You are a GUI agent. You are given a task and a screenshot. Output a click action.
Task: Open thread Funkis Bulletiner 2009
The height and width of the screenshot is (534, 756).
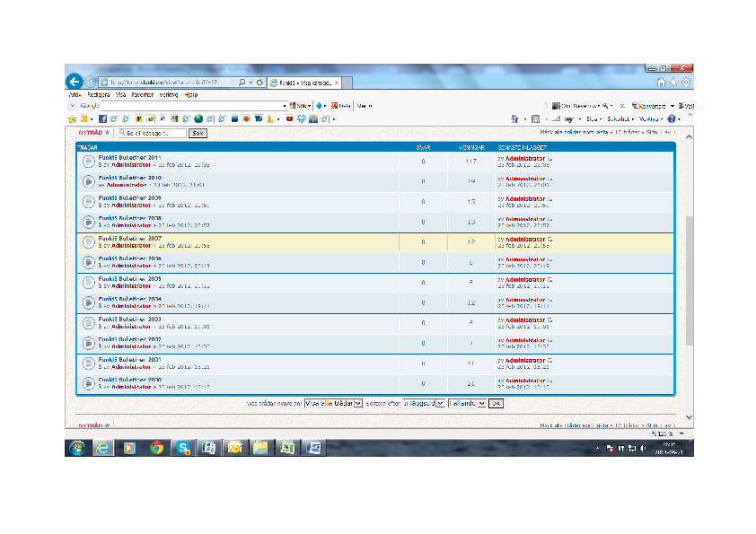click(129, 198)
